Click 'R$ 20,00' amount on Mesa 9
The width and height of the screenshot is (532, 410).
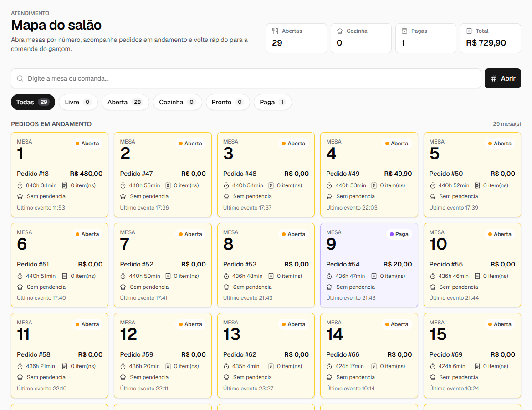(x=397, y=264)
